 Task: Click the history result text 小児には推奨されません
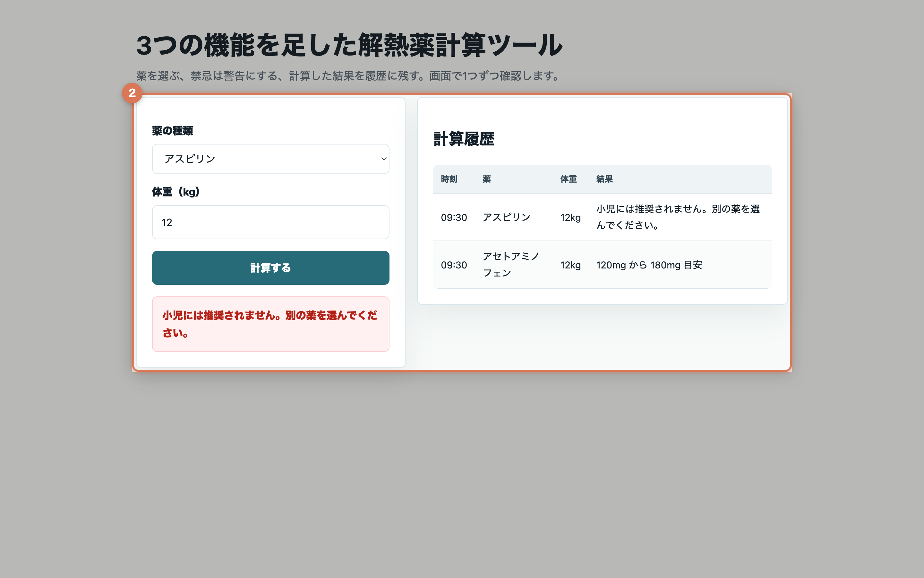678,217
